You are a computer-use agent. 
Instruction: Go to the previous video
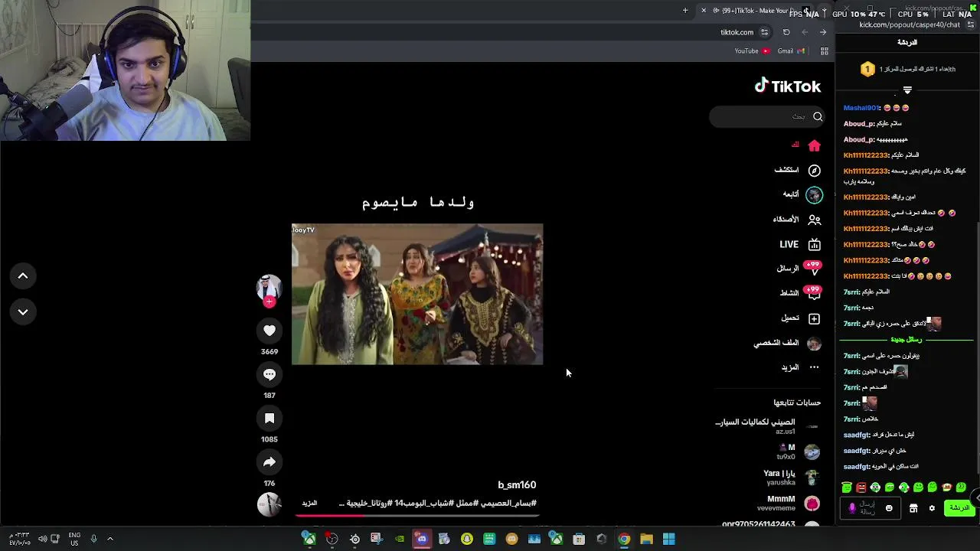coord(23,275)
